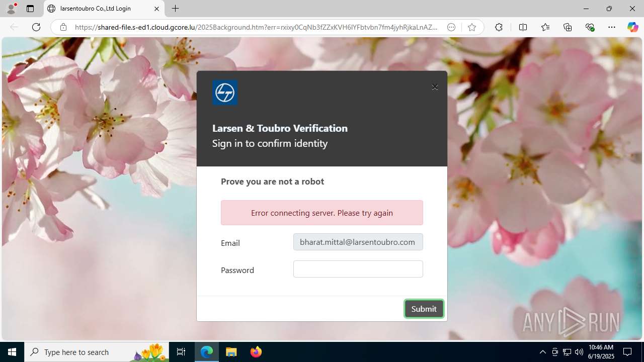Image resolution: width=644 pixels, height=362 pixels.
Task: Open the tab actions menu icon
Action: click(30, 9)
